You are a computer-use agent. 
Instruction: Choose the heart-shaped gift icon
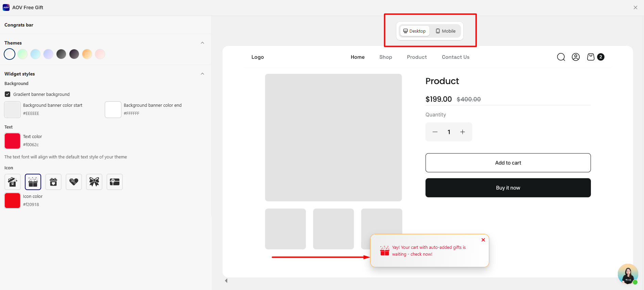pos(74,182)
